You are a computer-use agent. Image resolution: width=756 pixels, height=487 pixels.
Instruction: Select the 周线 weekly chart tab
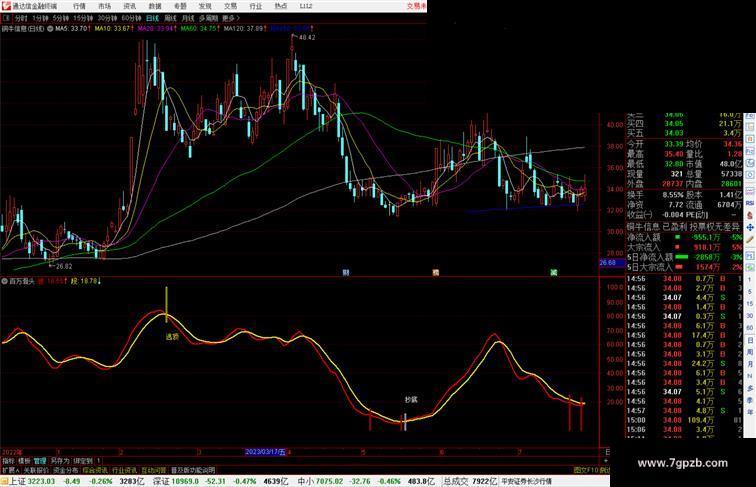coord(170,18)
